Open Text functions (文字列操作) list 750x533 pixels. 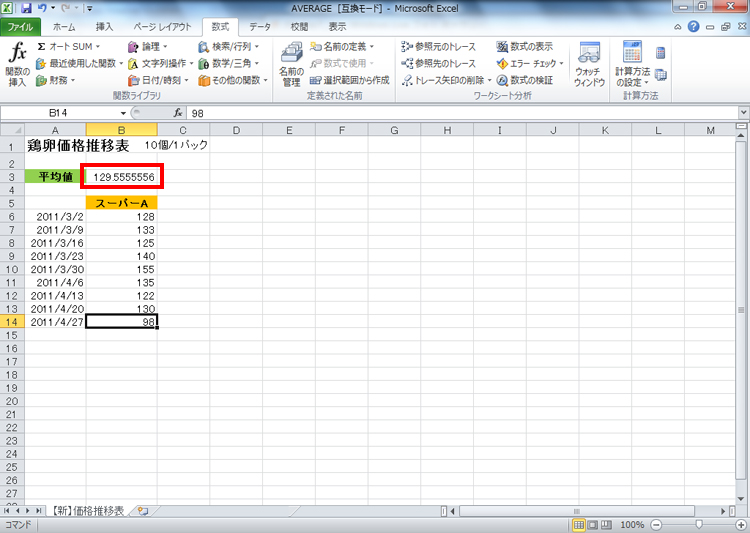161,63
